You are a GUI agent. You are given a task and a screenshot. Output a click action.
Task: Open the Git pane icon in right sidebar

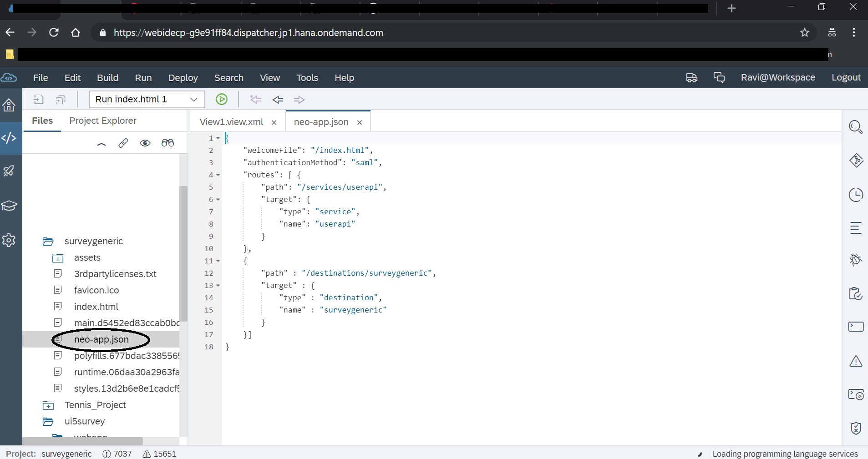click(x=856, y=160)
